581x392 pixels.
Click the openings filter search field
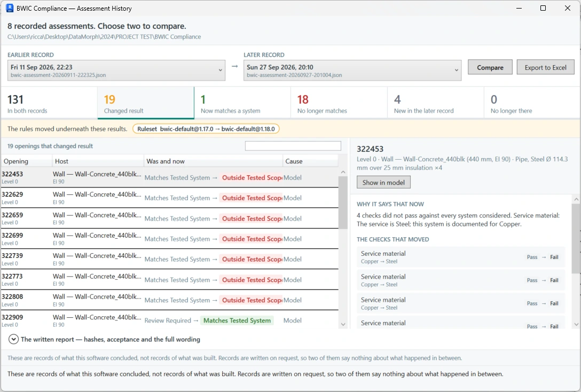coord(293,146)
